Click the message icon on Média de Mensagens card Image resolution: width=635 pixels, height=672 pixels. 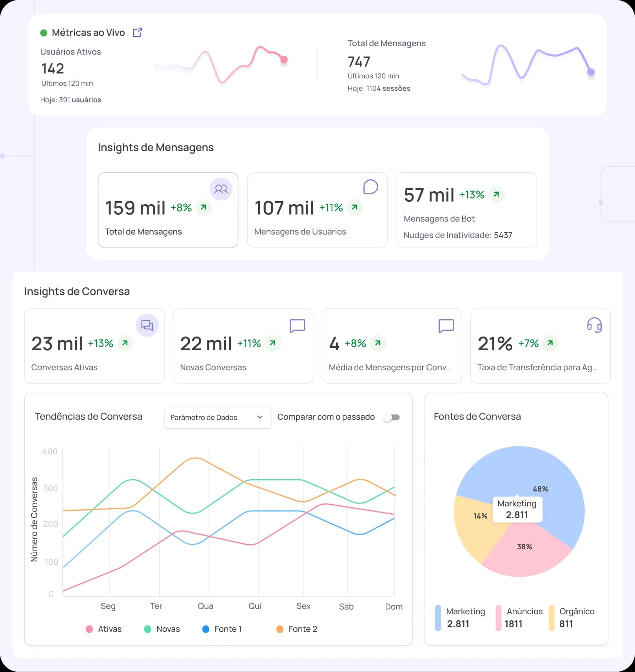point(446,326)
